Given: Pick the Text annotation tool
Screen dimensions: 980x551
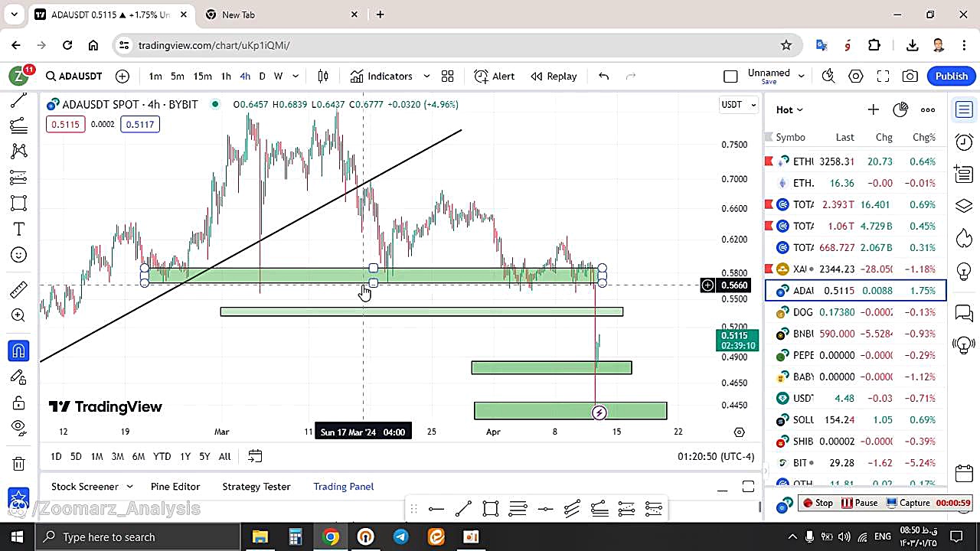Looking at the screenshot, I should coord(19,230).
